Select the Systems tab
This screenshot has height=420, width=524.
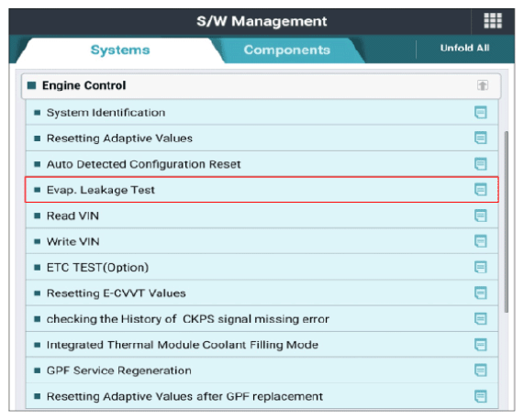pyautogui.click(x=120, y=50)
